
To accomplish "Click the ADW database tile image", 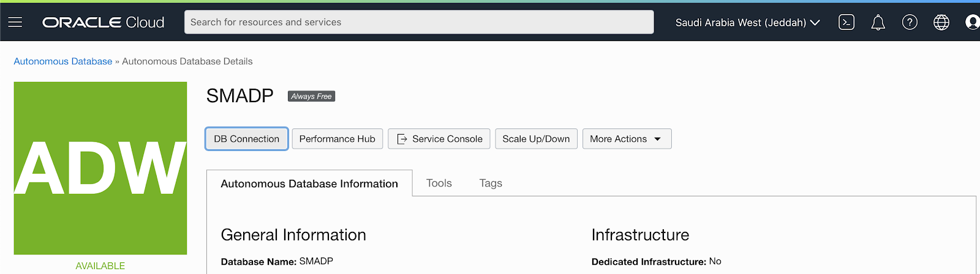I will click(100, 168).
